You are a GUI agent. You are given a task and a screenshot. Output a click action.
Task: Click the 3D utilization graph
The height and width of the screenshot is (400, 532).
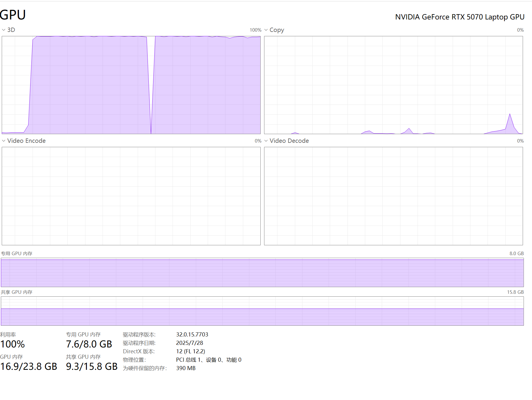click(131, 85)
